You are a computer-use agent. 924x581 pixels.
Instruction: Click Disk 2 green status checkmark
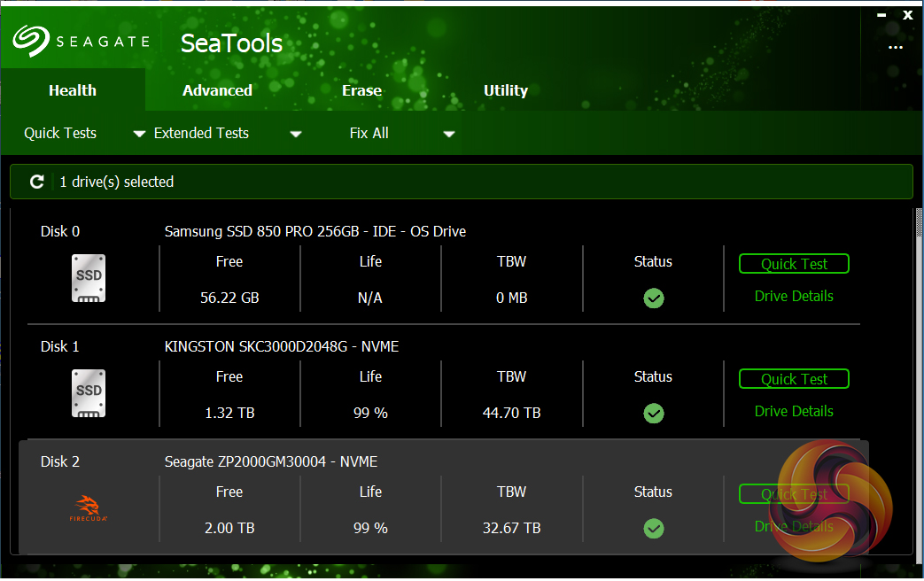(x=653, y=529)
